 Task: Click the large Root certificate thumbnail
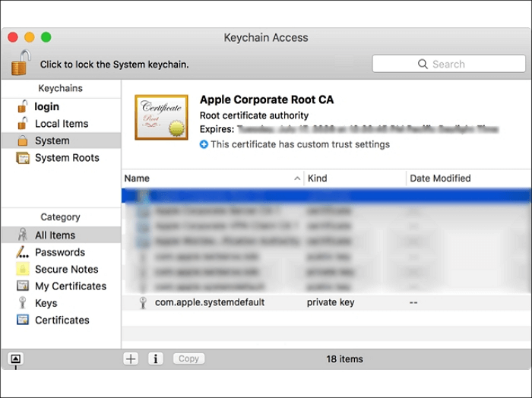161,117
